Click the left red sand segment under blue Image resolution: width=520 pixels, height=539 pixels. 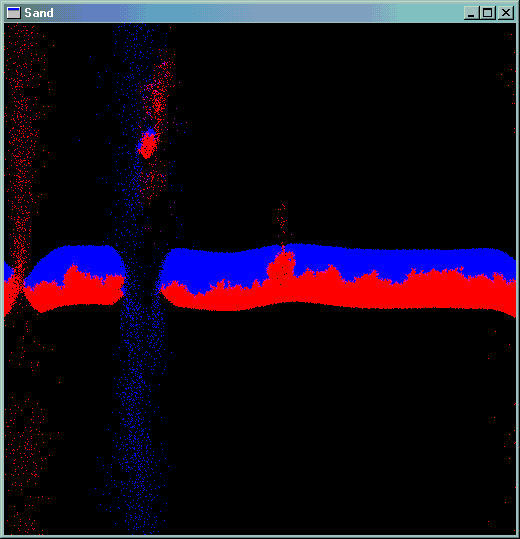(x=74, y=290)
